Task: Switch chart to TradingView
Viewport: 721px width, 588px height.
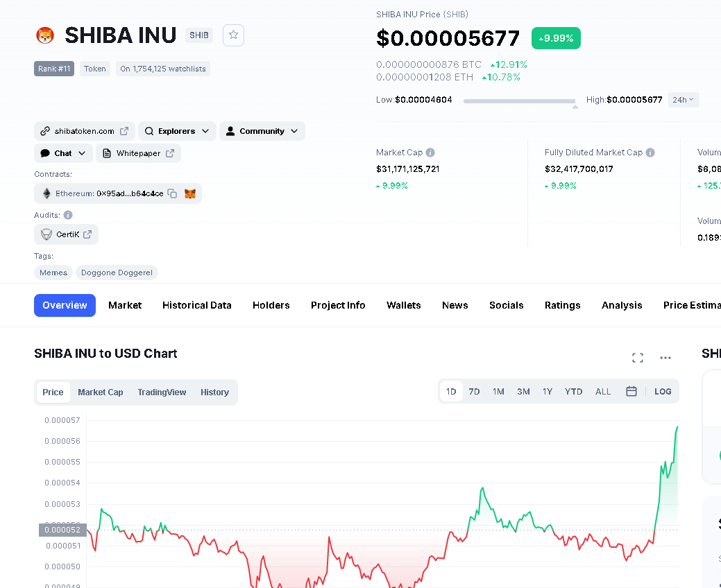Action: click(x=162, y=392)
